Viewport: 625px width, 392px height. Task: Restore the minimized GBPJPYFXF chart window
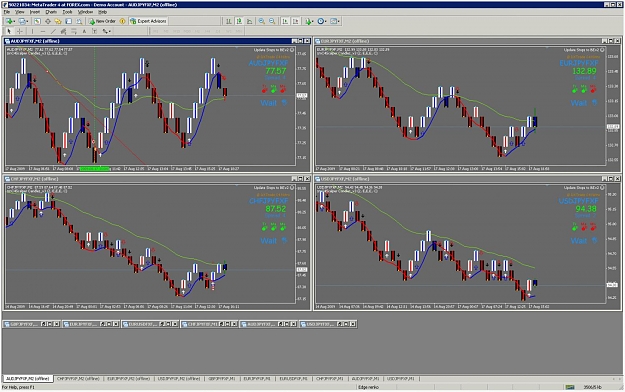pyautogui.click(x=43, y=324)
